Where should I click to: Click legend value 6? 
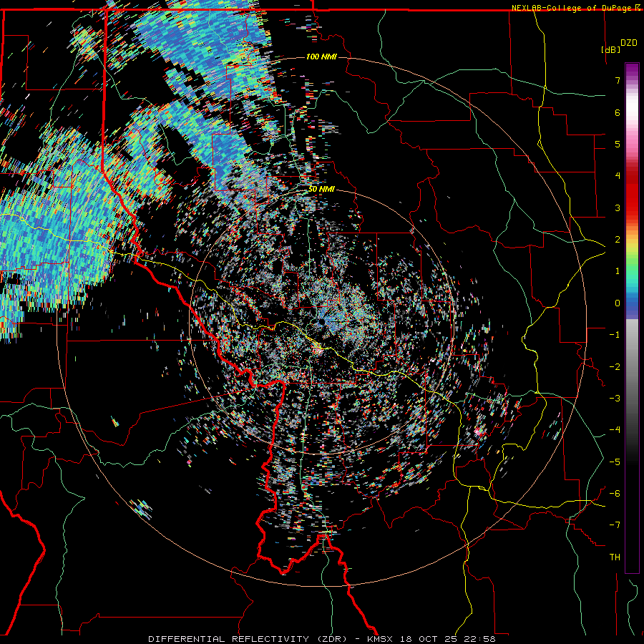tap(618, 112)
